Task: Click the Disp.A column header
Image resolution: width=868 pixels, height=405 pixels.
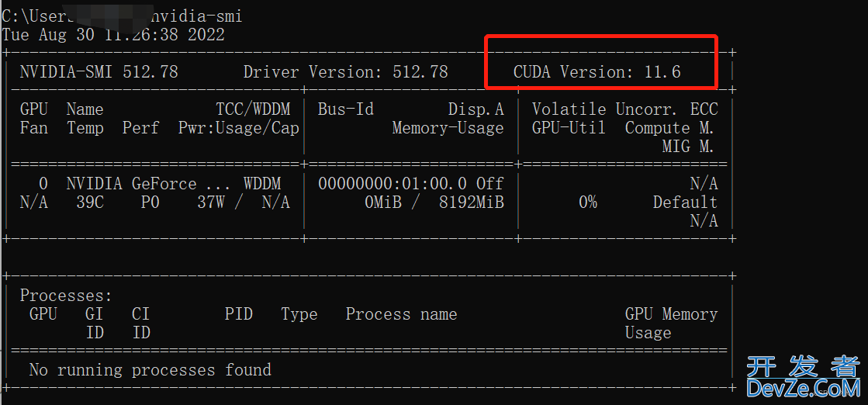Action: tap(476, 109)
